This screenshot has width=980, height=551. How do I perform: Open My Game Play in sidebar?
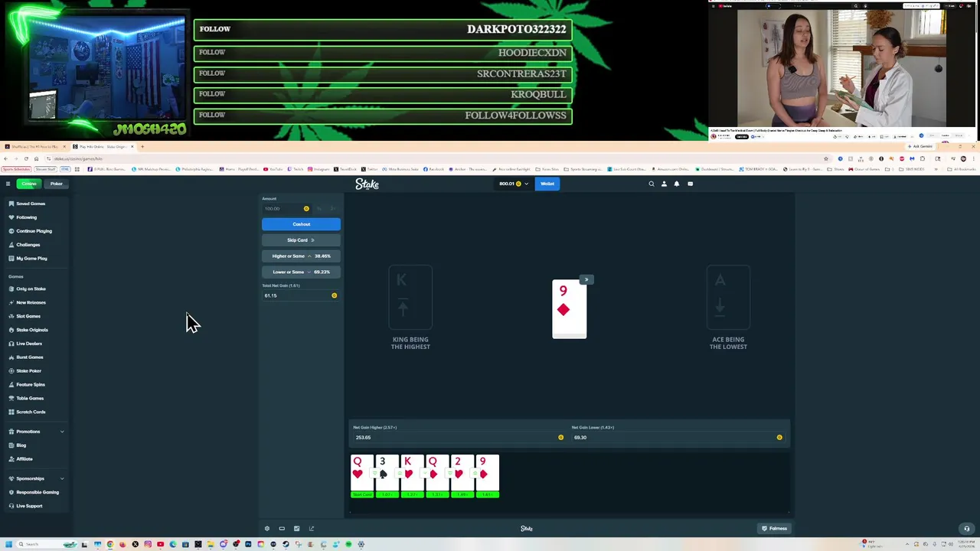point(31,259)
